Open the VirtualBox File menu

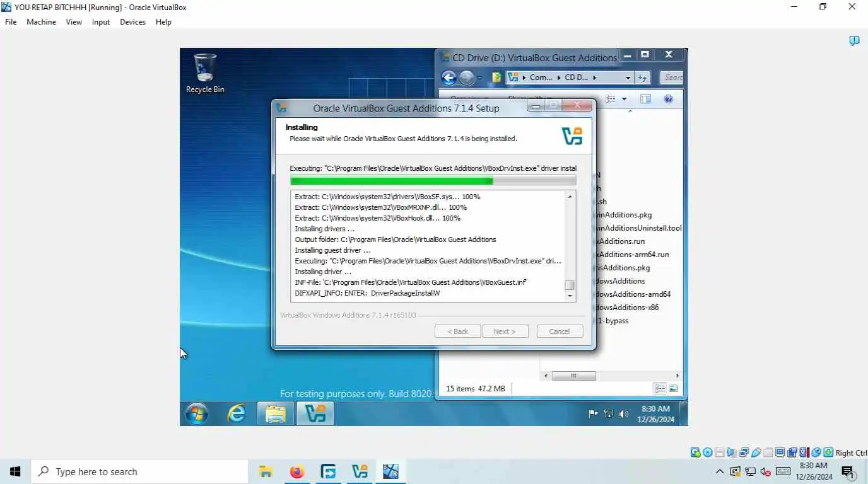[x=11, y=21]
